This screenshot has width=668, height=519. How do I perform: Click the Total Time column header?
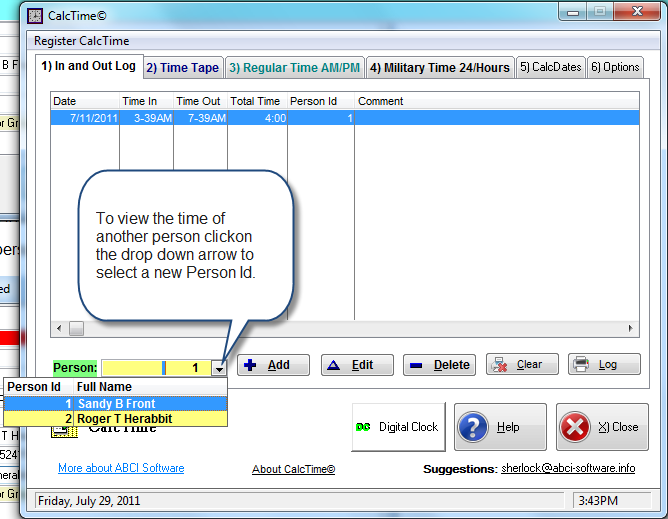[x=257, y=101]
